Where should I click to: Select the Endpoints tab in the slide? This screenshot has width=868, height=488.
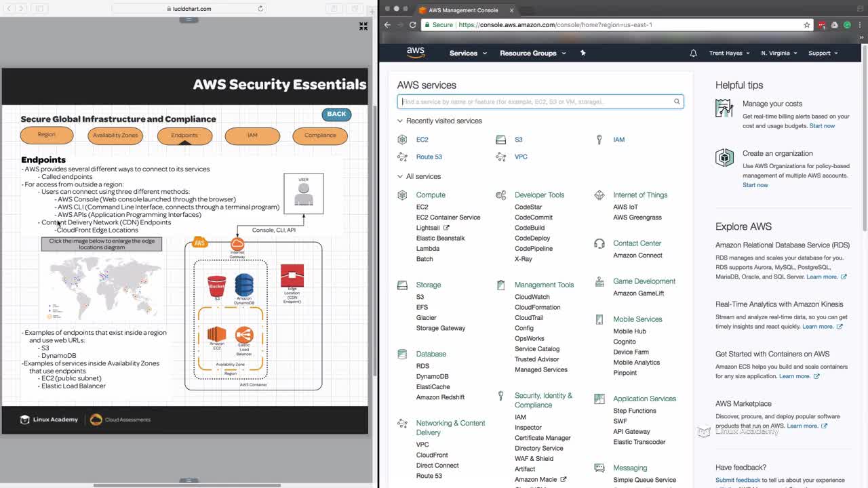(184, 136)
